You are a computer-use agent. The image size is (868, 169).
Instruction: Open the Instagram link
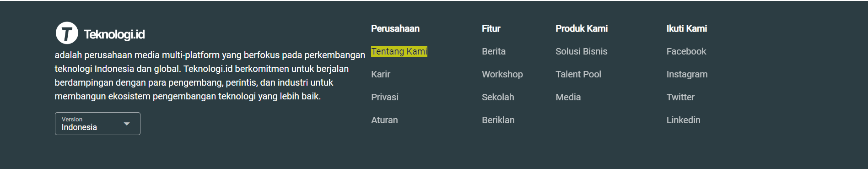687,74
